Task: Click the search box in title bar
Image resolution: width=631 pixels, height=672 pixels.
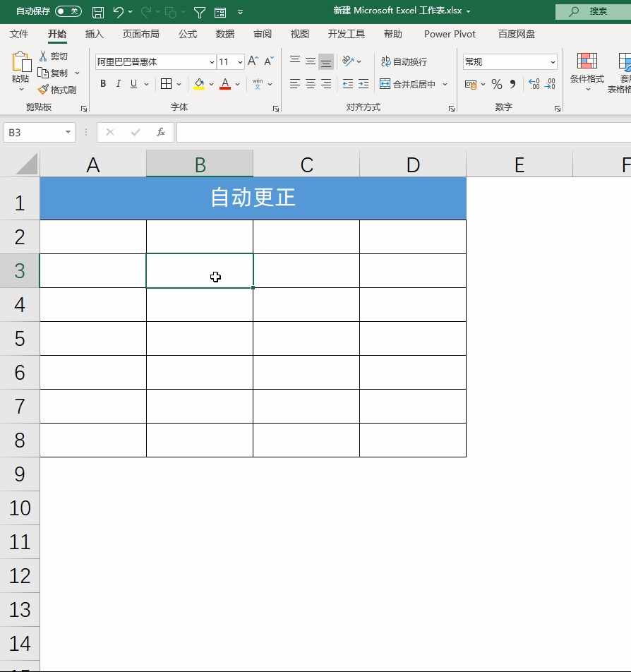Action: (594, 11)
